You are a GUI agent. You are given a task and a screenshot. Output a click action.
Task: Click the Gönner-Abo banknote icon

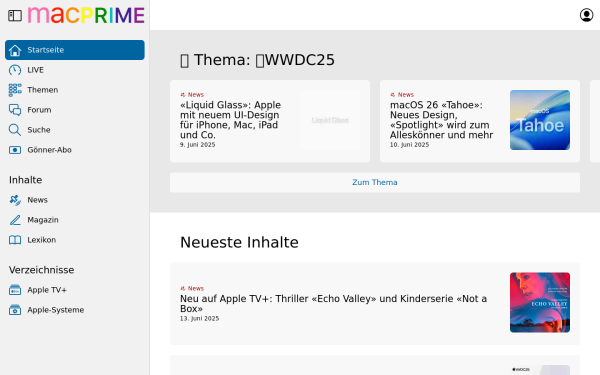pyautogui.click(x=15, y=150)
